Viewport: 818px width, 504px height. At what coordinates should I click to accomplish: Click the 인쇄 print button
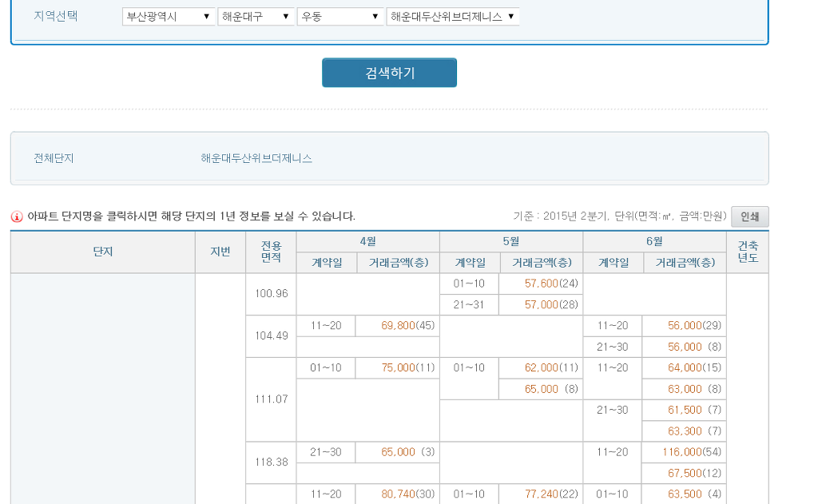749,216
